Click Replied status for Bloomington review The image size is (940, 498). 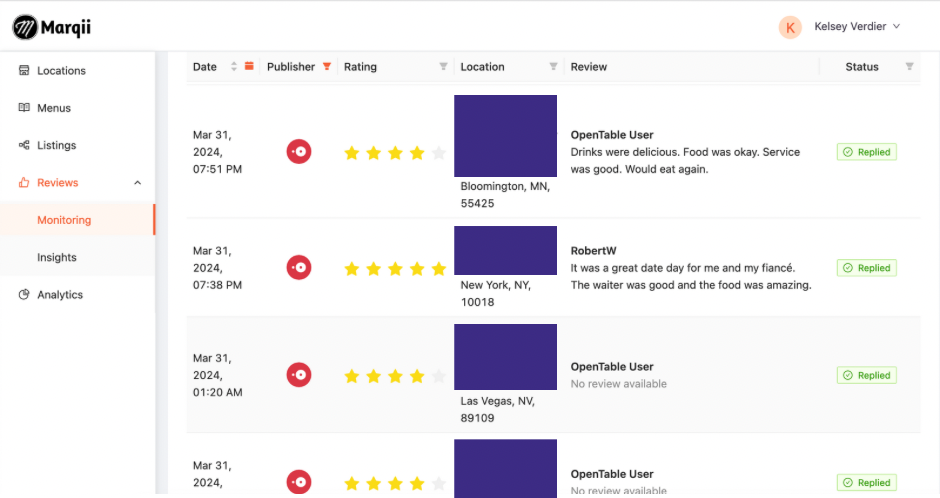coord(866,152)
